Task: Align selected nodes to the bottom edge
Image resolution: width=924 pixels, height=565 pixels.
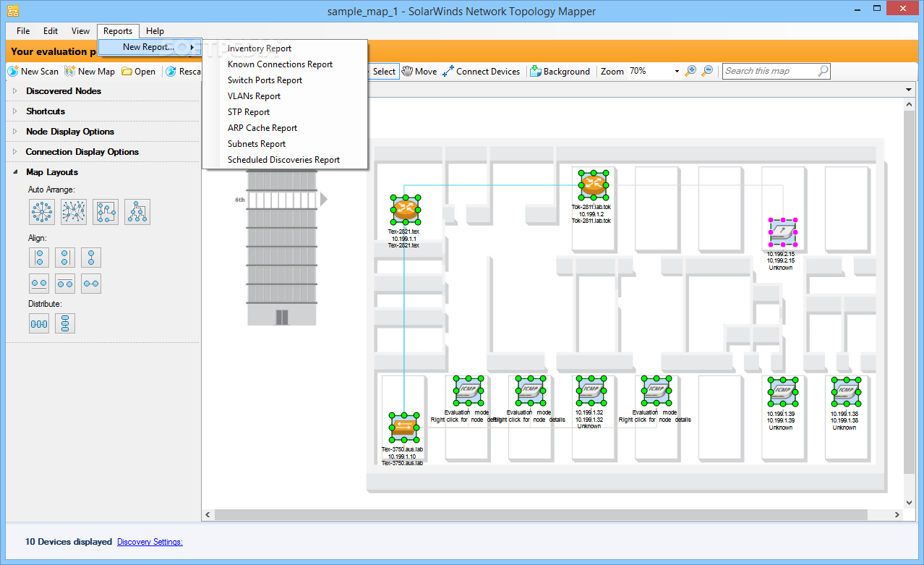Action: 39,284
